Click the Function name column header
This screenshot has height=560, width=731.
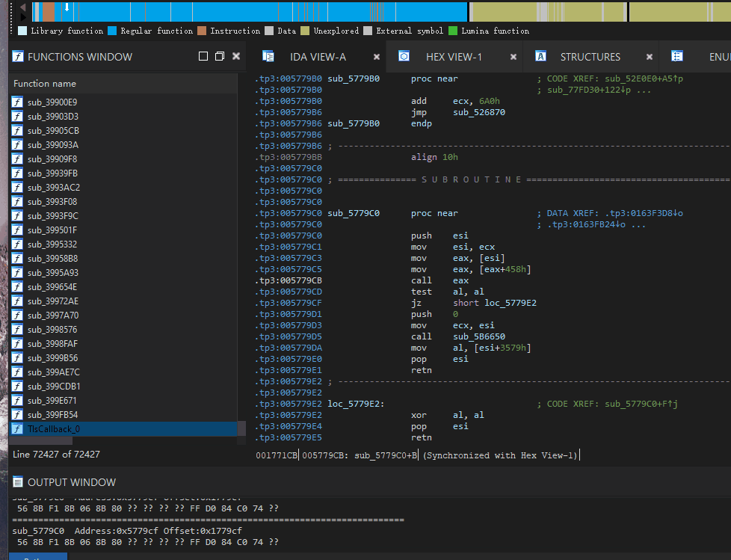45,84
